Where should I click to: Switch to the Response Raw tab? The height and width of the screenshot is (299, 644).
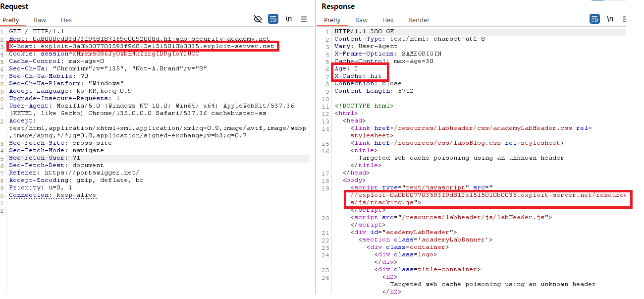coord(362,20)
